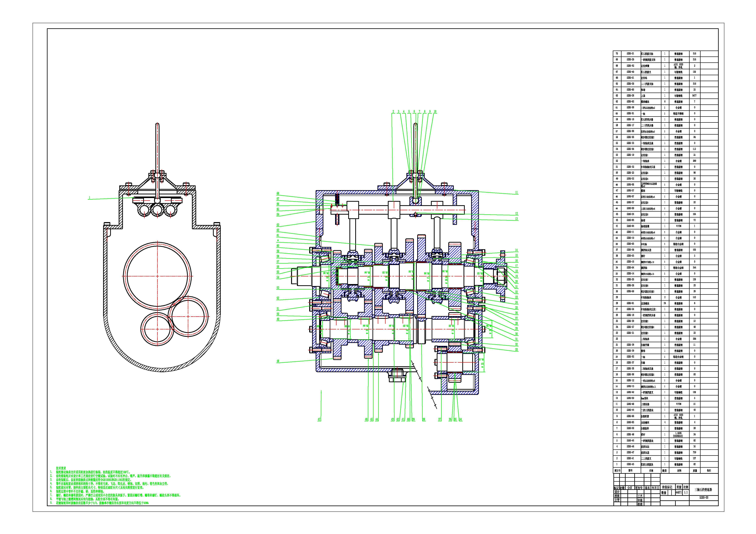
Task: Click part name 档杆 in item 6 row
Action: pos(643,435)
